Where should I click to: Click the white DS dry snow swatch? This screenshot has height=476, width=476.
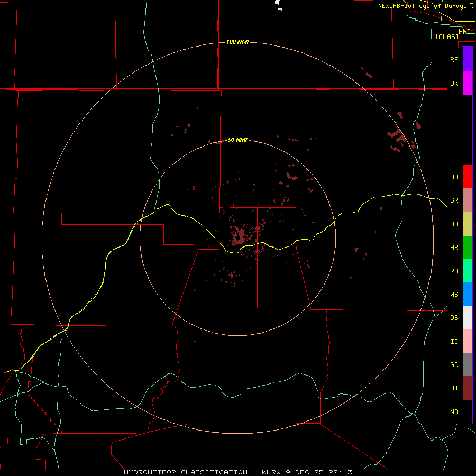[467, 317]
